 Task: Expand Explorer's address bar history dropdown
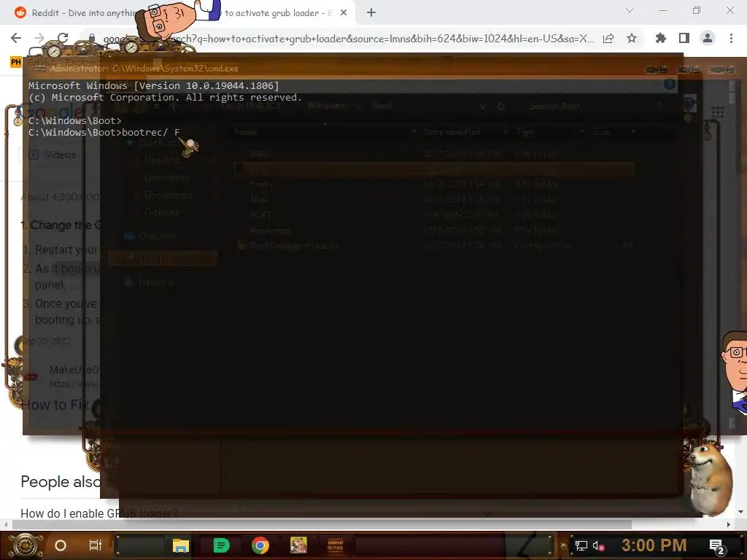[x=483, y=106]
